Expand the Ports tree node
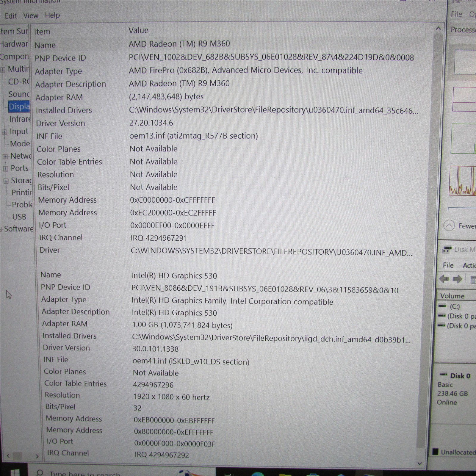 pyautogui.click(x=5, y=169)
